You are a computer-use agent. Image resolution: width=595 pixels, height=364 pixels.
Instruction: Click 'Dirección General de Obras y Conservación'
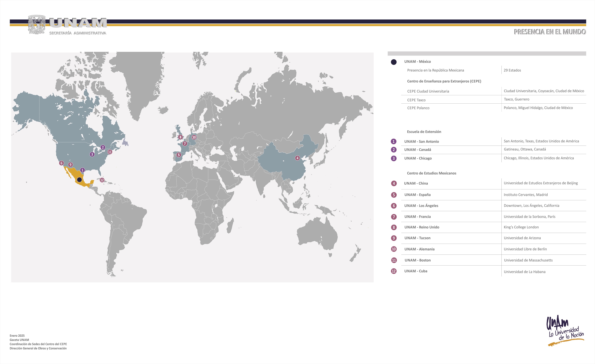(x=38, y=348)
